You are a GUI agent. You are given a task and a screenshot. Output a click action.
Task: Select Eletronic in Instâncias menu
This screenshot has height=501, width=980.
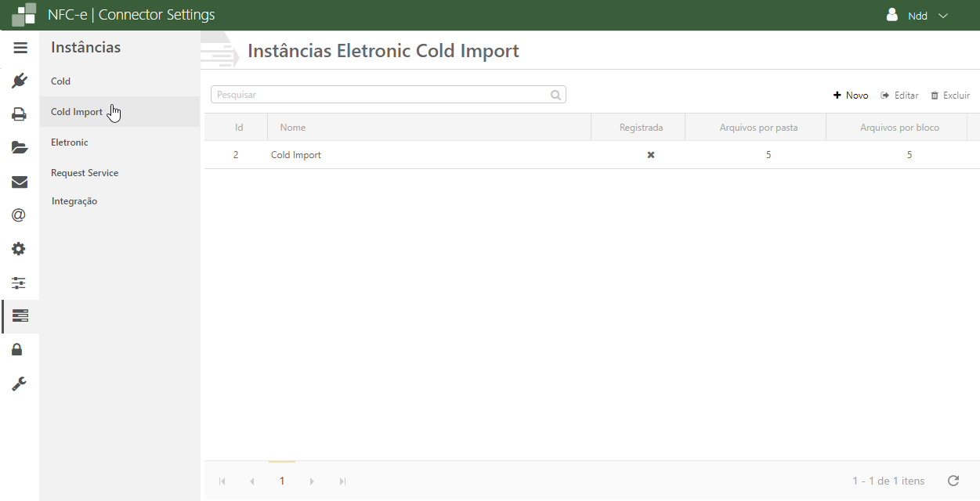tap(70, 142)
